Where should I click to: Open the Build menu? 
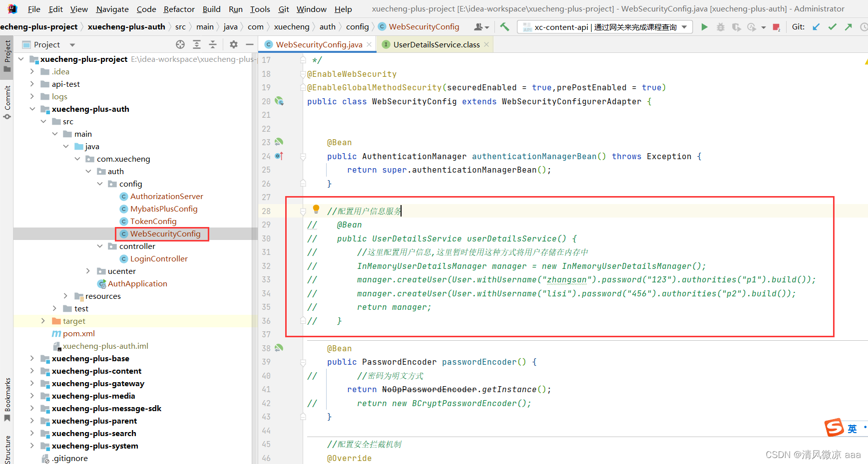(211, 9)
